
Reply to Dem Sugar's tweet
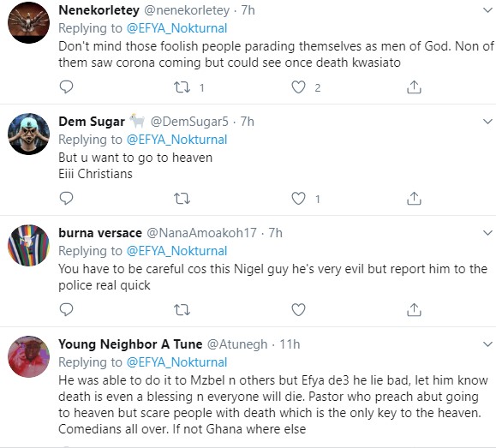pyautogui.click(x=67, y=199)
